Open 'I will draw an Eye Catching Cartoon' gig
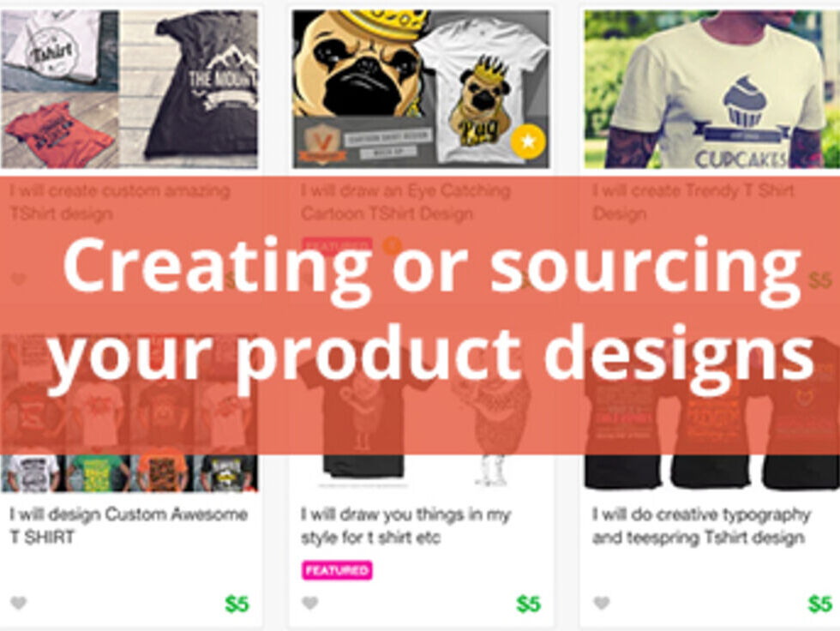This screenshot has width=840, height=631. [405, 202]
